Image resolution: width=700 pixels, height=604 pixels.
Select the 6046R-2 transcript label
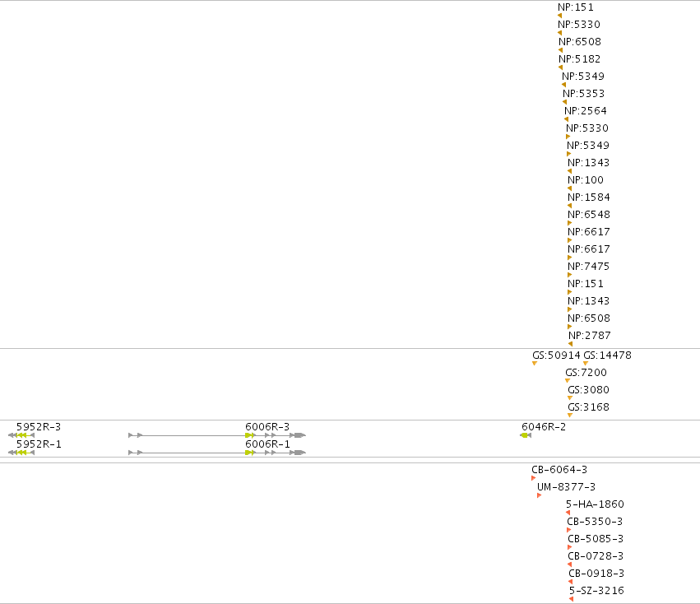click(544, 427)
